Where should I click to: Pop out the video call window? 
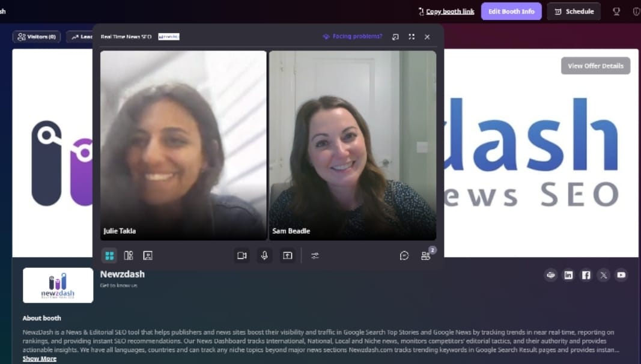pyautogui.click(x=395, y=37)
